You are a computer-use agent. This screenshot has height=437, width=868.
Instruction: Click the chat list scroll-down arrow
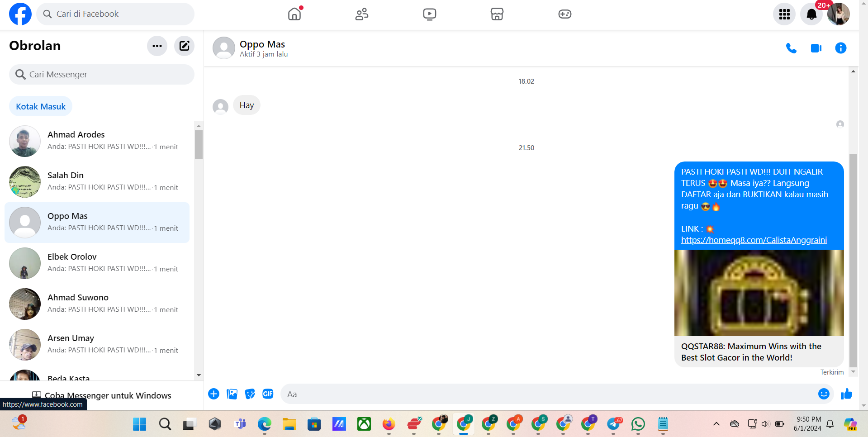click(x=199, y=375)
